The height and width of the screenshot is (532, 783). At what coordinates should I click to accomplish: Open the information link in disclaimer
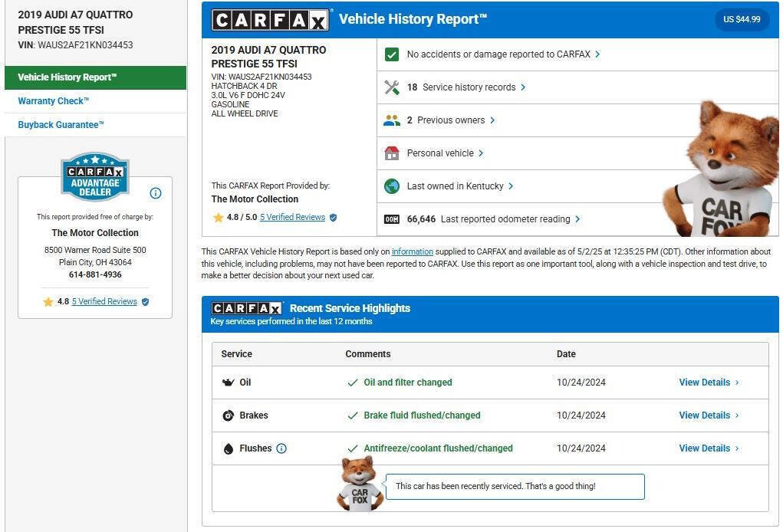tap(413, 252)
